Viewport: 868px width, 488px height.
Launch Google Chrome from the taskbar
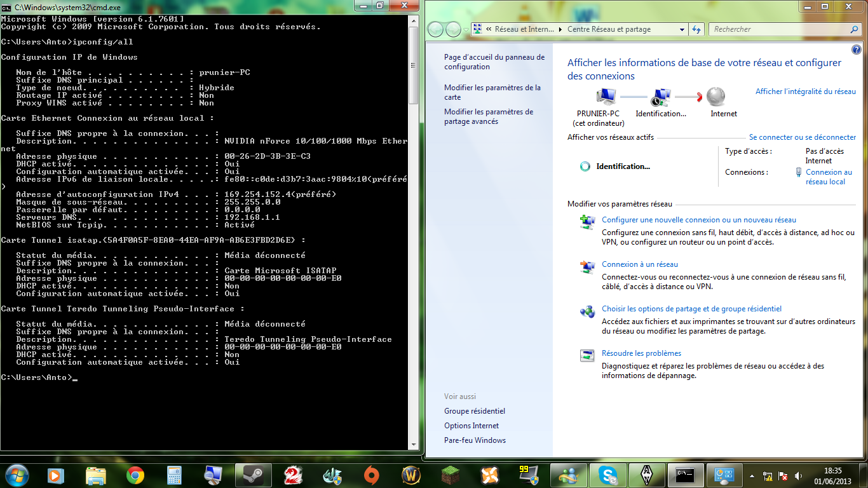click(135, 475)
